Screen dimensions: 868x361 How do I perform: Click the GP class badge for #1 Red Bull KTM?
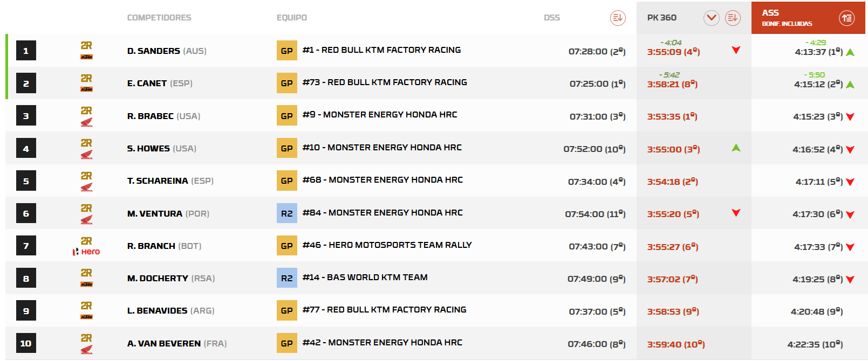pos(287,51)
